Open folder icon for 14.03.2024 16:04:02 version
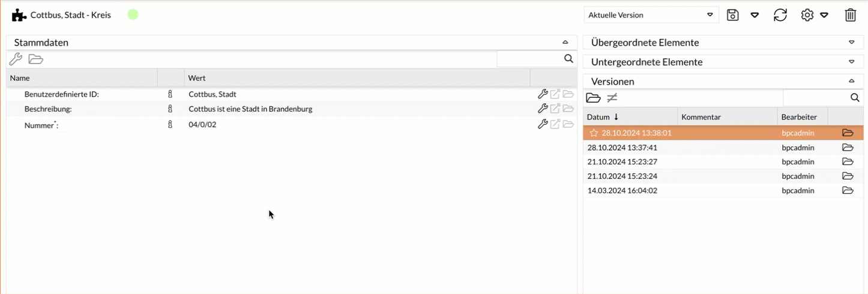 pos(848,191)
